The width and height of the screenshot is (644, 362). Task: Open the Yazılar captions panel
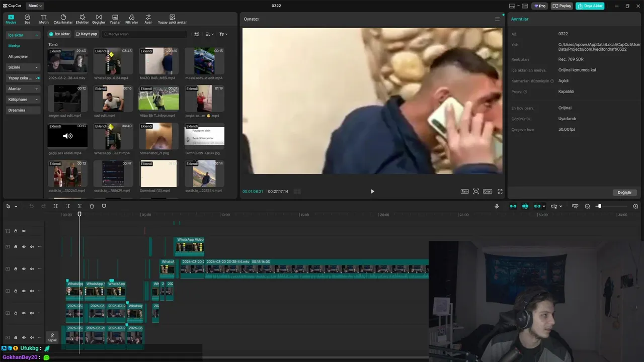pos(115,19)
